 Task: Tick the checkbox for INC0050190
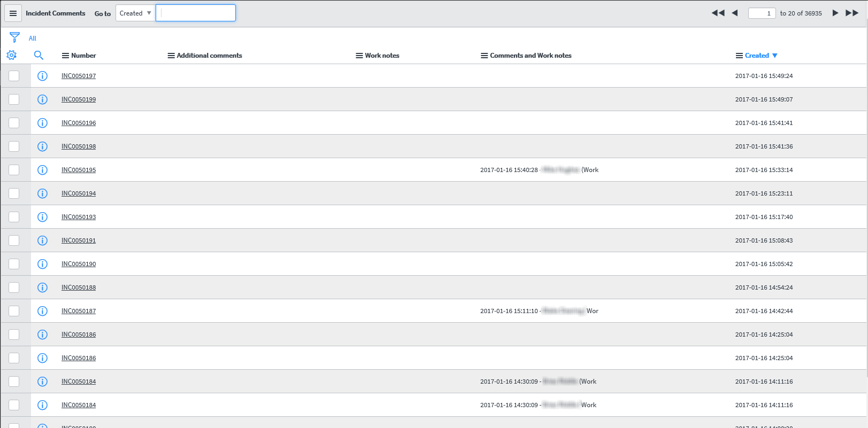point(14,264)
